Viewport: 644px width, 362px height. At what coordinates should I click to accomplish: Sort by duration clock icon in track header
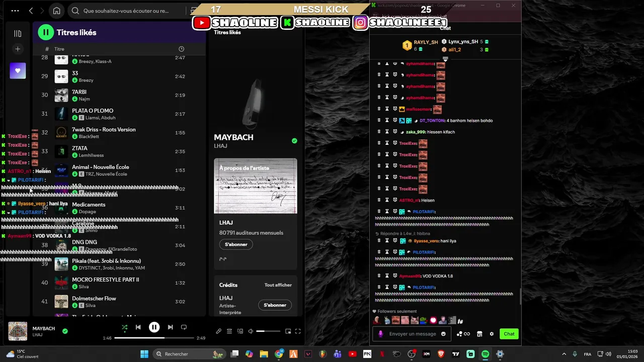(181, 49)
